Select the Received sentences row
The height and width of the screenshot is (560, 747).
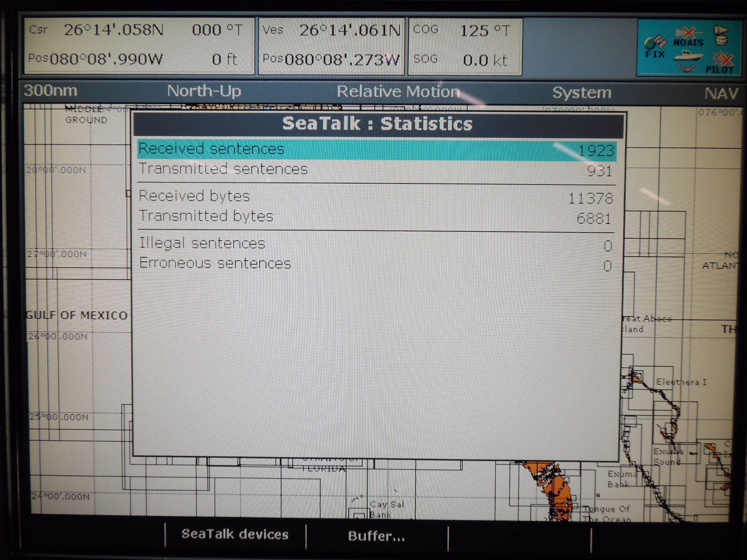tap(377, 149)
